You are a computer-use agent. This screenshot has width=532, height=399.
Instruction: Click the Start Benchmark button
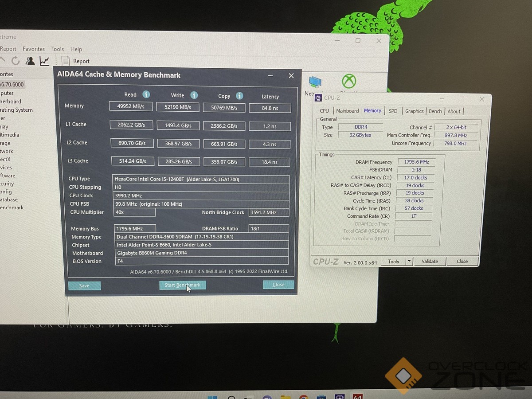(x=183, y=285)
